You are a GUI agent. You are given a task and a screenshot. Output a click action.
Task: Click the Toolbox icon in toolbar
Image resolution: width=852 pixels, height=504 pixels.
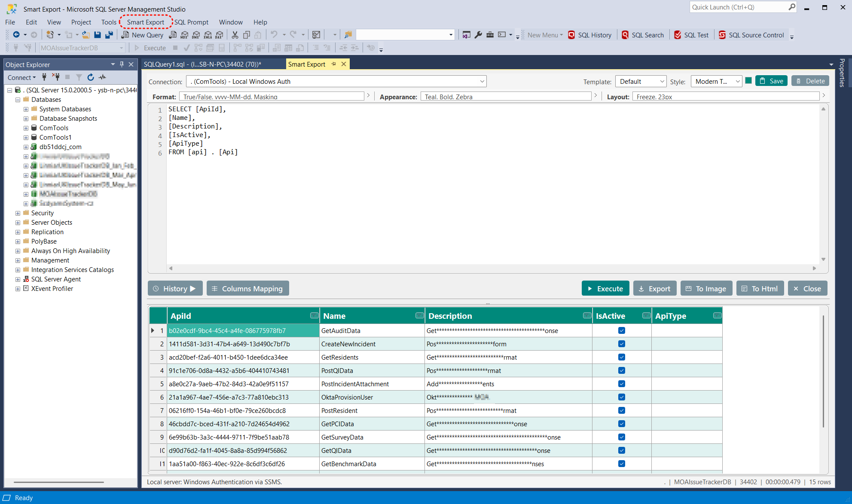click(490, 35)
